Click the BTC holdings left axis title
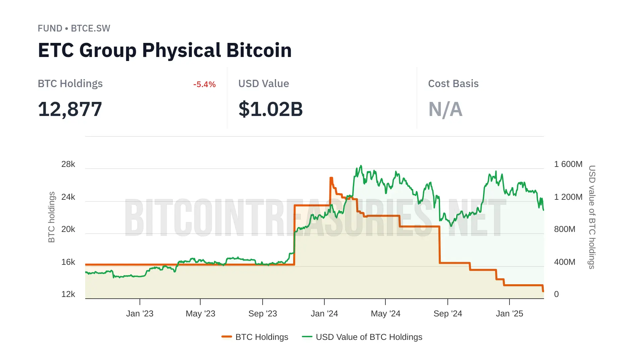This screenshot has width=644, height=362. (x=51, y=217)
